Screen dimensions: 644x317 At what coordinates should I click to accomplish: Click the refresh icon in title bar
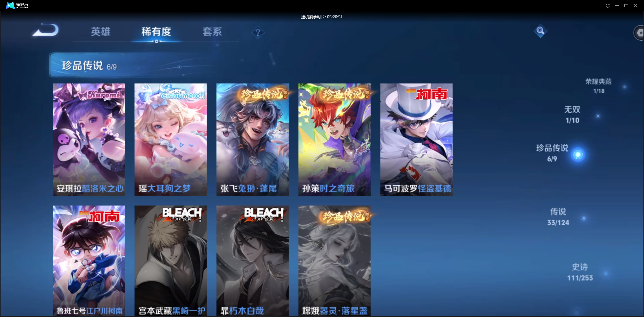click(608, 6)
